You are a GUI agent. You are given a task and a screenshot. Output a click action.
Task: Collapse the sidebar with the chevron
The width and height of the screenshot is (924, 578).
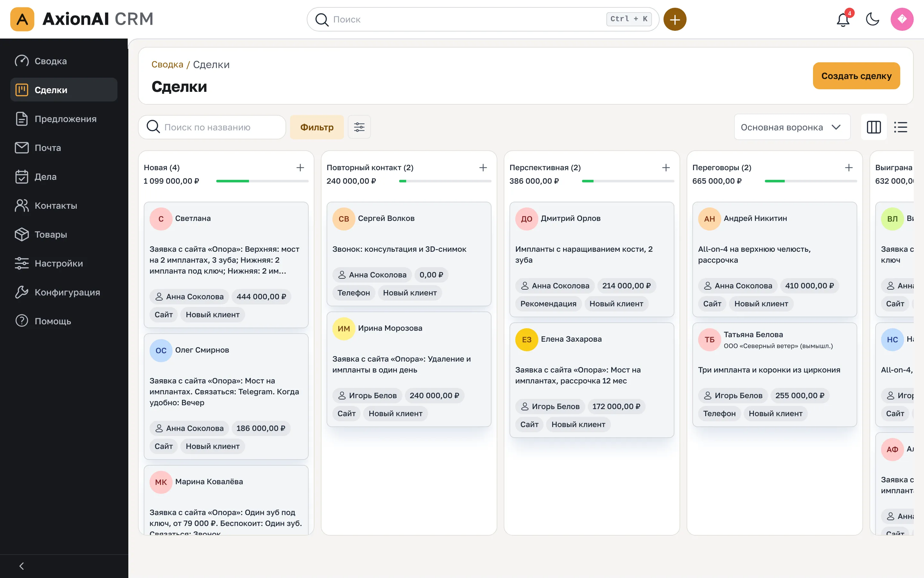tap(22, 566)
